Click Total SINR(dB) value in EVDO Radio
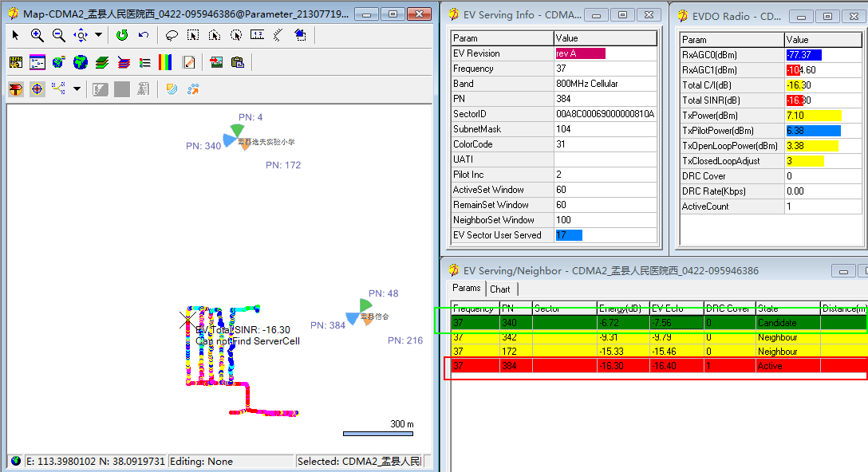 click(x=823, y=100)
